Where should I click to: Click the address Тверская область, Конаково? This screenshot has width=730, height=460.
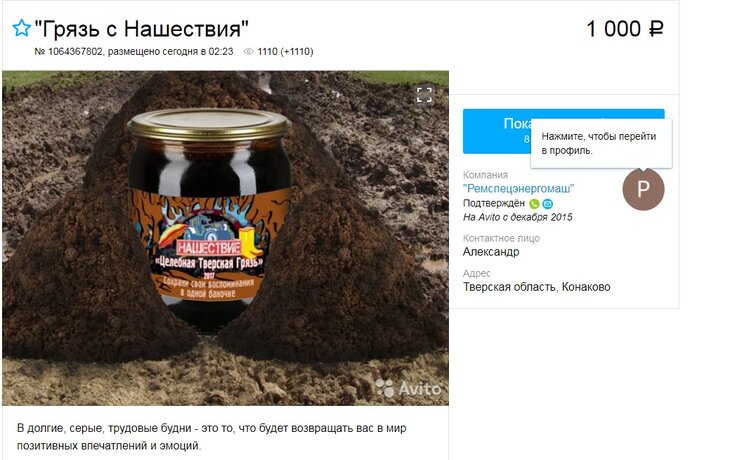pos(536,287)
